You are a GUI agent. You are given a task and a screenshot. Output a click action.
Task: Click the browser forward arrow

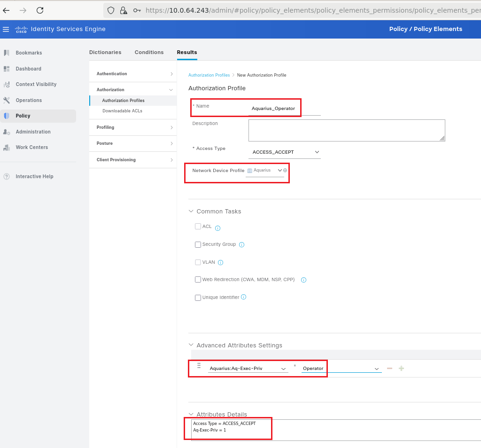tap(23, 10)
